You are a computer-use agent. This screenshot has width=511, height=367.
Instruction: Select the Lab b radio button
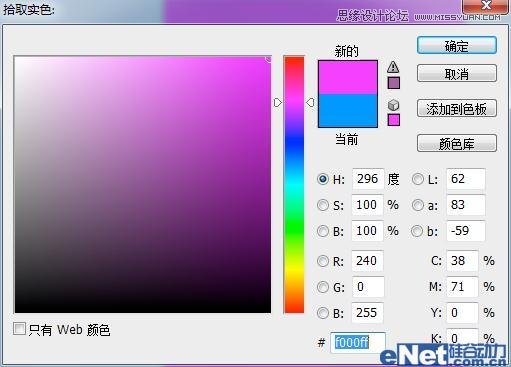point(417,231)
